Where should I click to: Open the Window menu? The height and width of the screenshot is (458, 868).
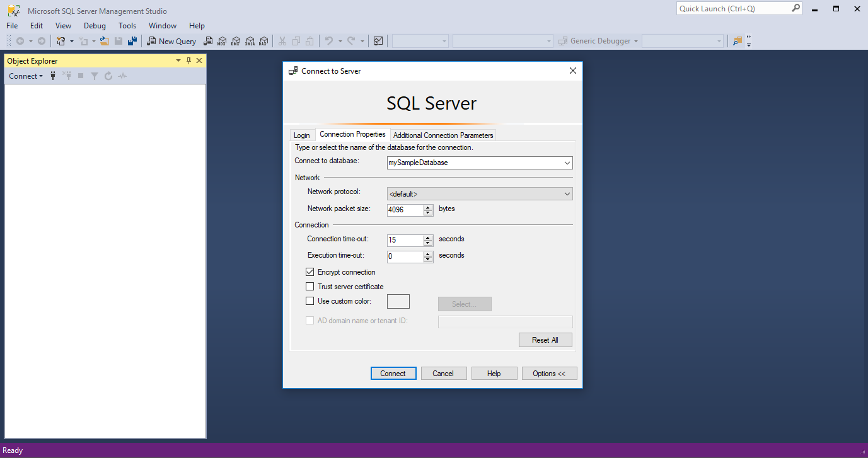coord(163,26)
